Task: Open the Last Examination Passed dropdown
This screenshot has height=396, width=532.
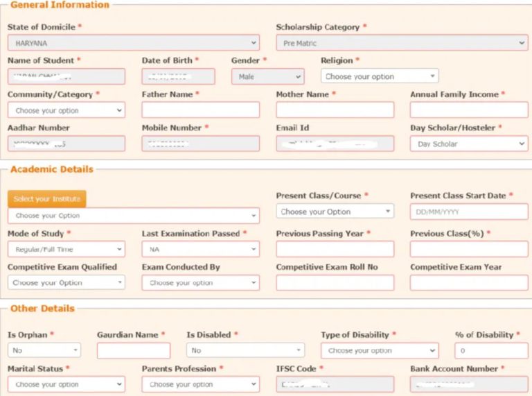Action: (200, 249)
